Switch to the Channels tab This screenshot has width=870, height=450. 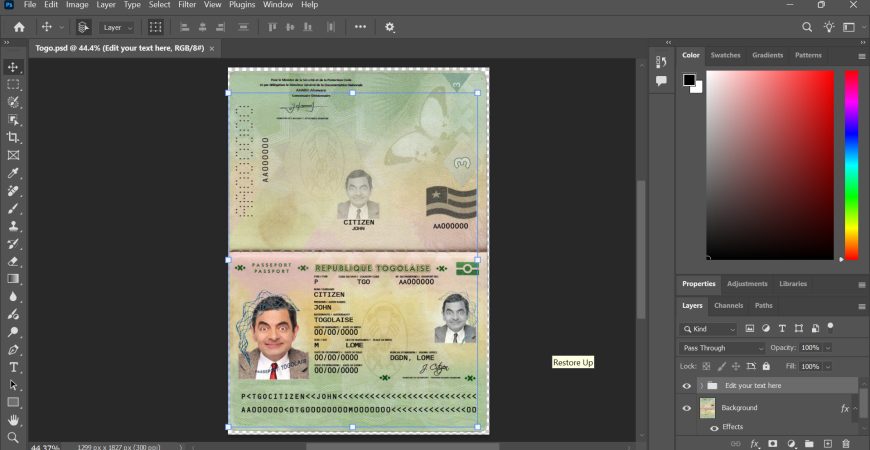[729, 306]
